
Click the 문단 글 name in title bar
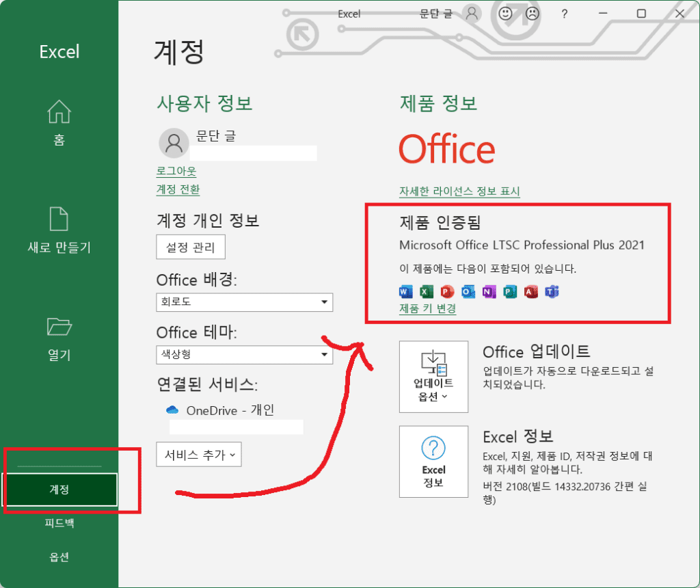[x=435, y=14]
